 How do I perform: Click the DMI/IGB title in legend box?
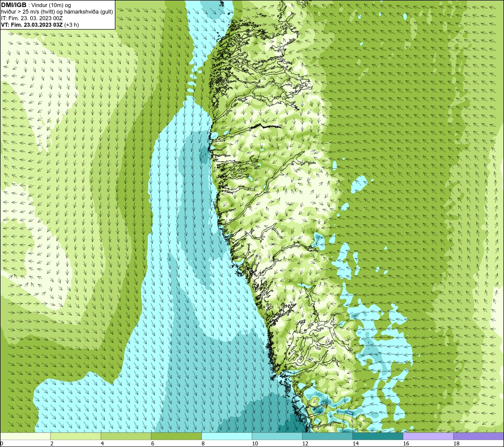pos(14,5)
